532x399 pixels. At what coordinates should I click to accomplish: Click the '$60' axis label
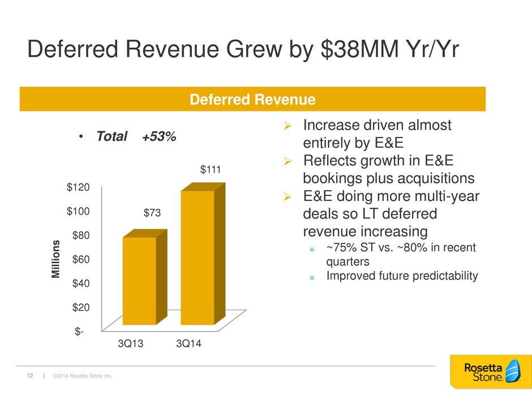tap(81, 259)
